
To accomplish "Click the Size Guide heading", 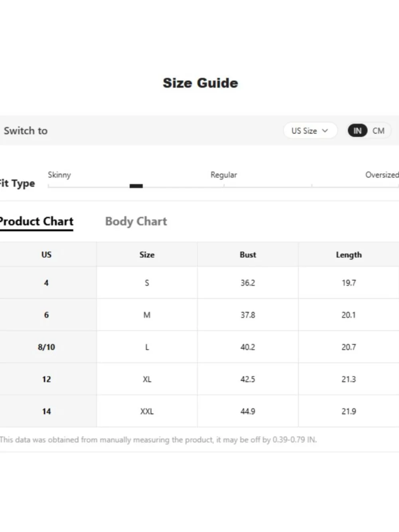I will pyautogui.click(x=200, y=83).
